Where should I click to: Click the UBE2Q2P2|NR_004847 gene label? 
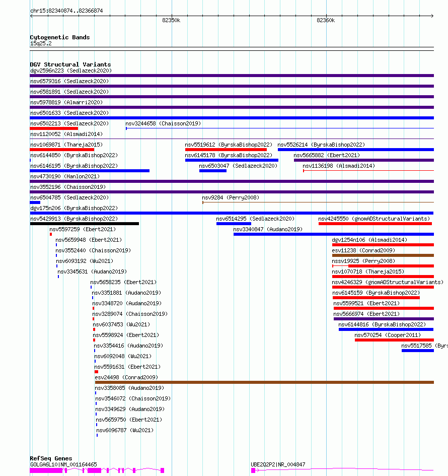coord(278,465)
